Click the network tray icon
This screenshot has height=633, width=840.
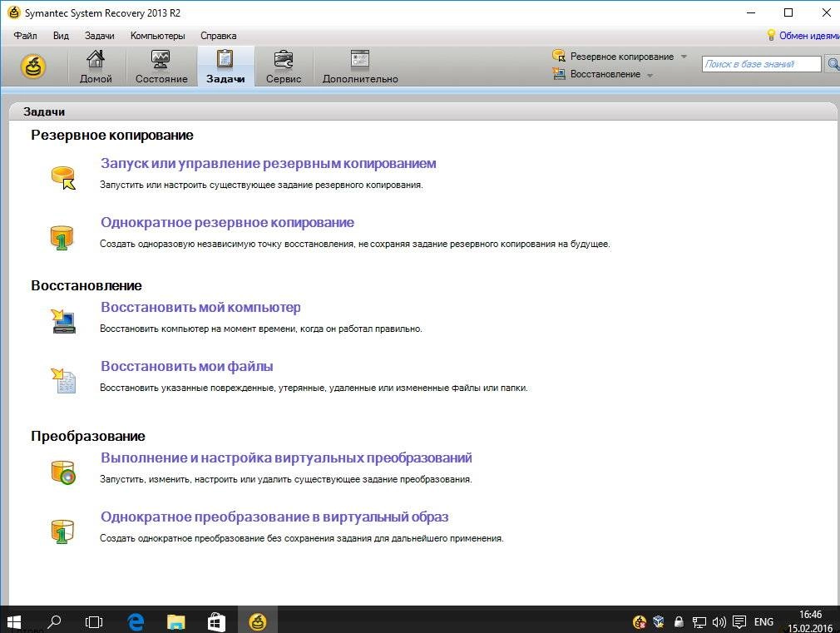(x=699, y=621)
